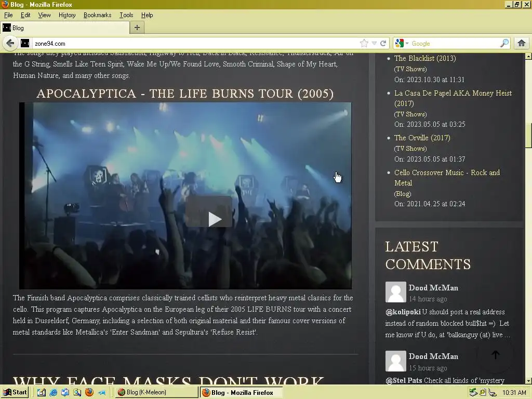532x399 pixels.
Task: Launch Firefox from the quick launch bar
Action: [x=89, y=392]
